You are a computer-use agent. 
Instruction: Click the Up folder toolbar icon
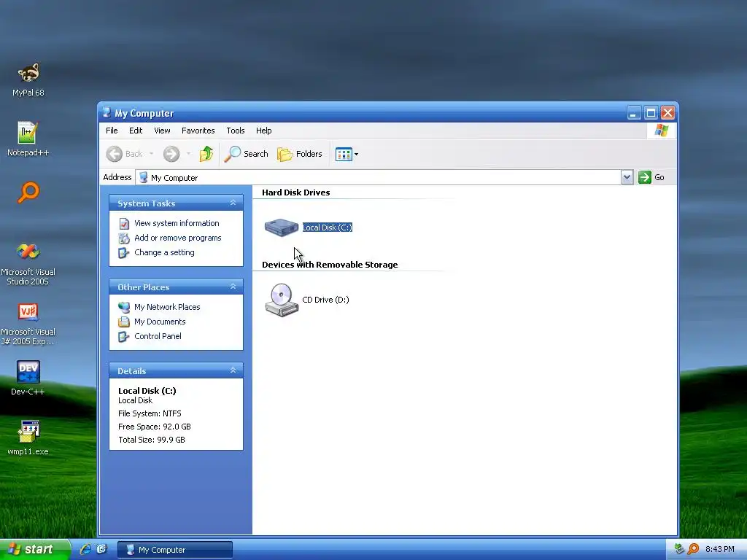[206, 154]
